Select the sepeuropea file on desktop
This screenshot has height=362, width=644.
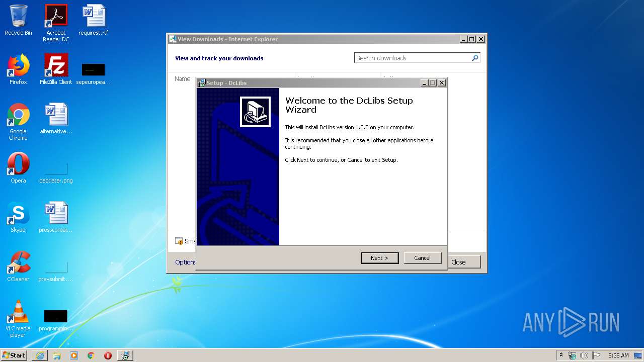[94, 73]
